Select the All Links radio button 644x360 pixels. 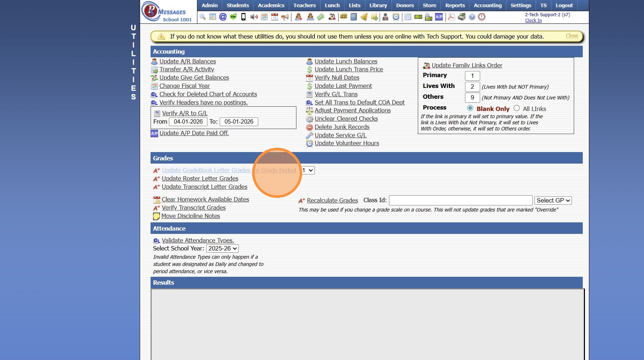[516, 108]
